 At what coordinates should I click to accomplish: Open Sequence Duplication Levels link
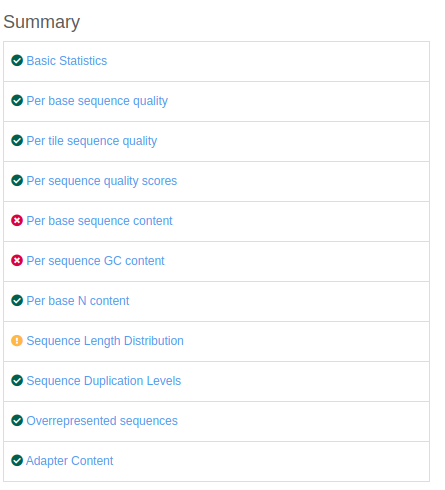click(x=104, y=381)
